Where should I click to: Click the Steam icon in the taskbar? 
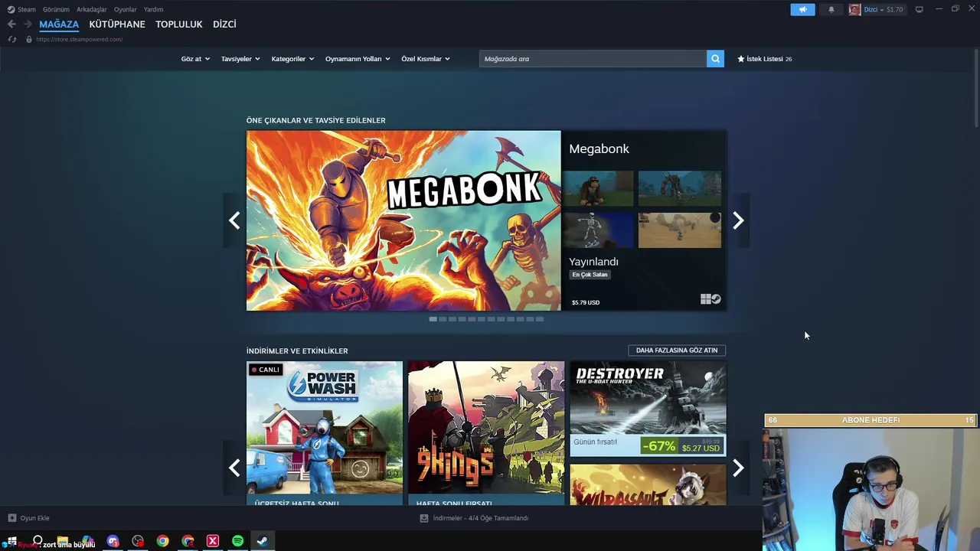tap(262, 541)
